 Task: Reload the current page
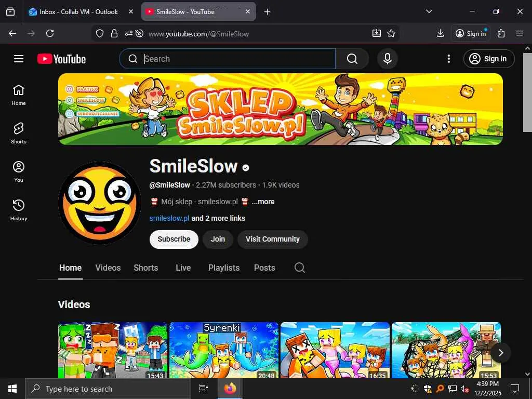pyautogui.click(x=50, y=33)
